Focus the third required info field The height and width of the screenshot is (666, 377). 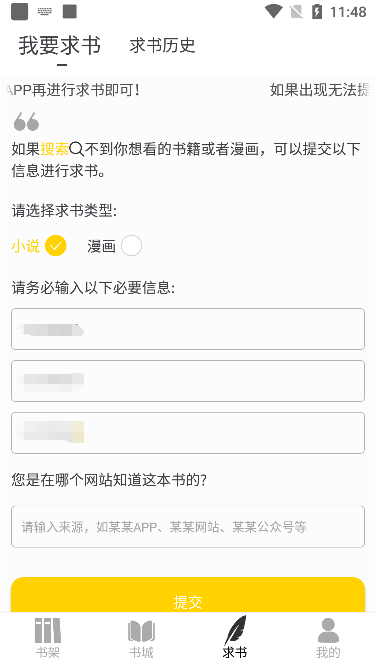188,433
